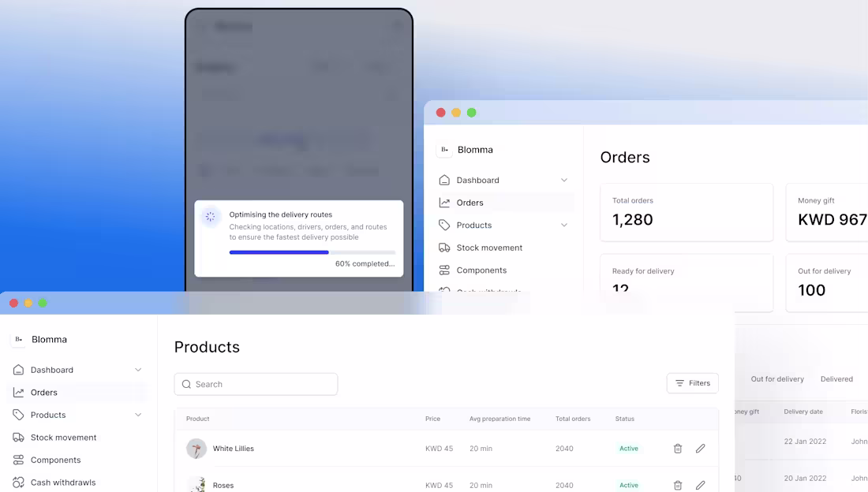Click Orders chart icon in Products window sidebar
Image resolution: width=868 pixels, height=492 pixels.
coord(18,393)
